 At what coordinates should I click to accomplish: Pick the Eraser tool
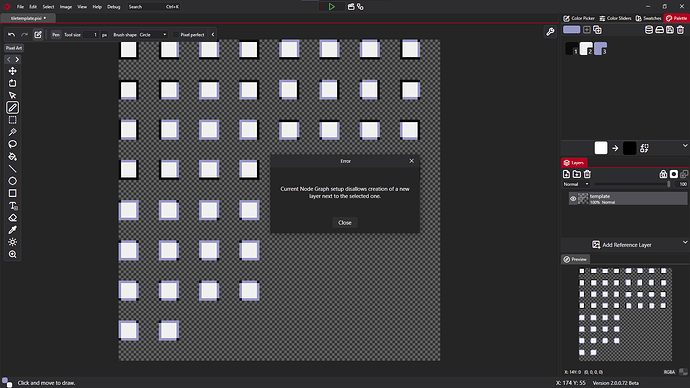coord(12,218)
